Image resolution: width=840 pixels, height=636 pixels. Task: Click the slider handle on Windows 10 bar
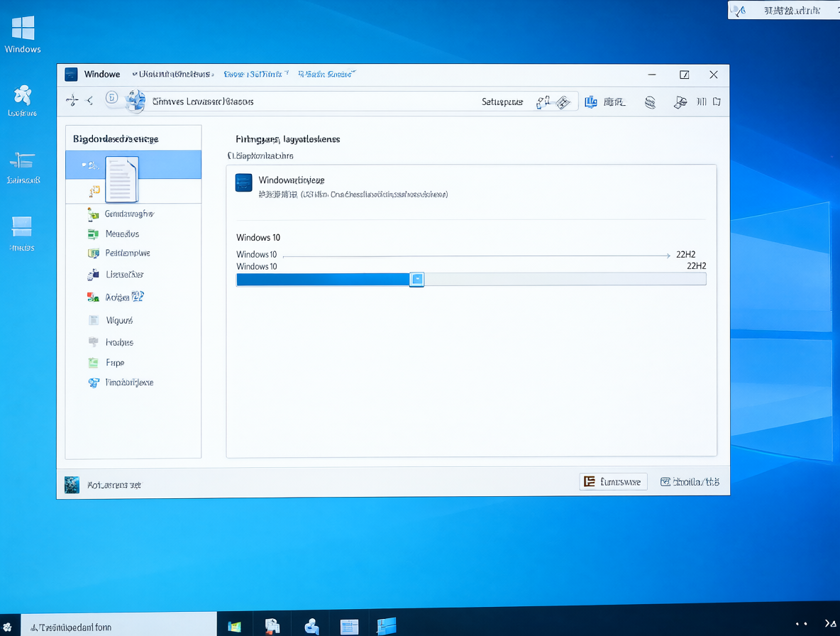coord(416,279)
